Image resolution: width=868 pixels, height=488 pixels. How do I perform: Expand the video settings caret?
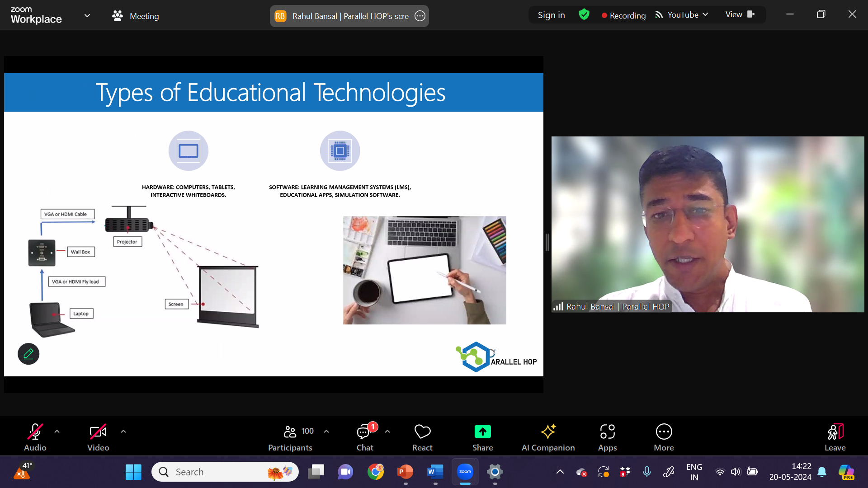coord(123,432)
